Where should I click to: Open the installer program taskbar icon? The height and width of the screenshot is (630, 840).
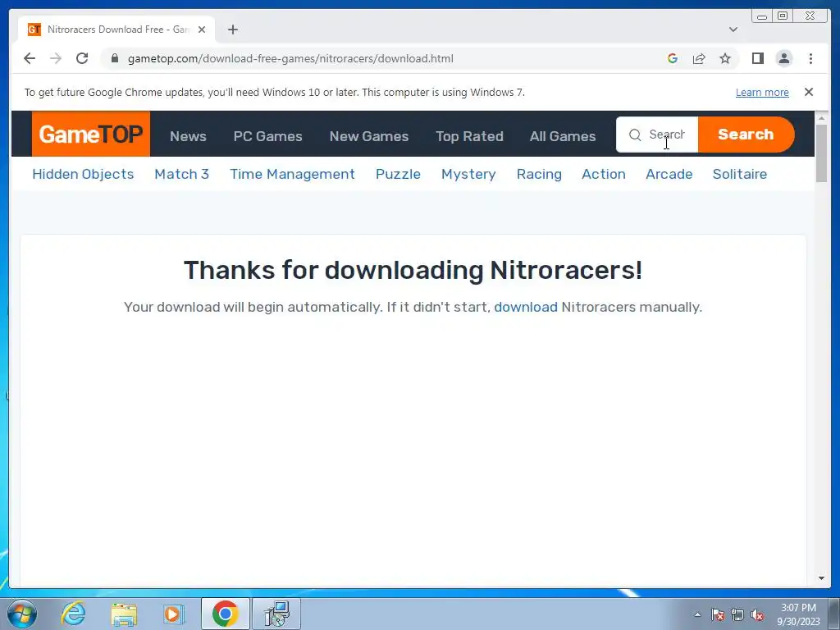pos(276,614)
